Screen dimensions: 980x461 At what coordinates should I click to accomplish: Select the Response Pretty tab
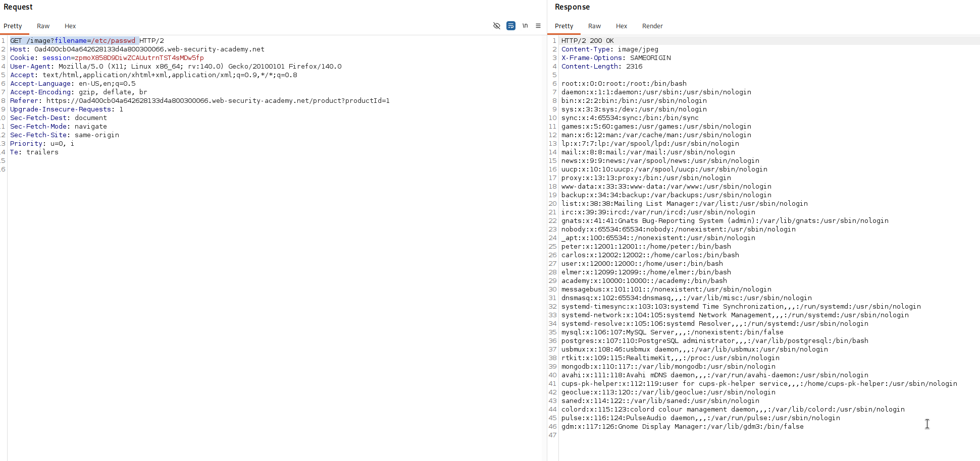click(x=564, y=26)
